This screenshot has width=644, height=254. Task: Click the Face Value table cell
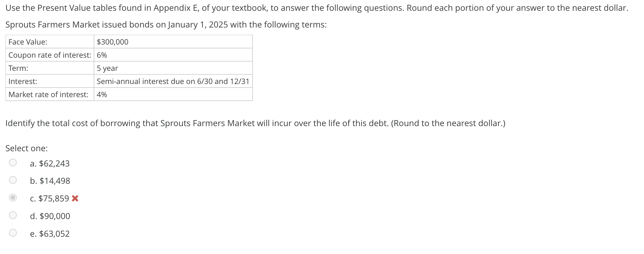[x=27, y=42]
